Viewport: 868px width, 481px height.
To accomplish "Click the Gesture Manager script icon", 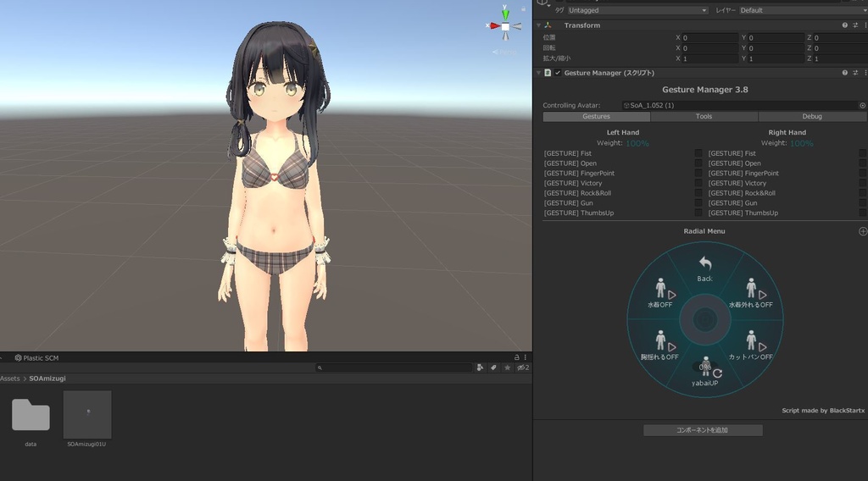I will point(548,73).
